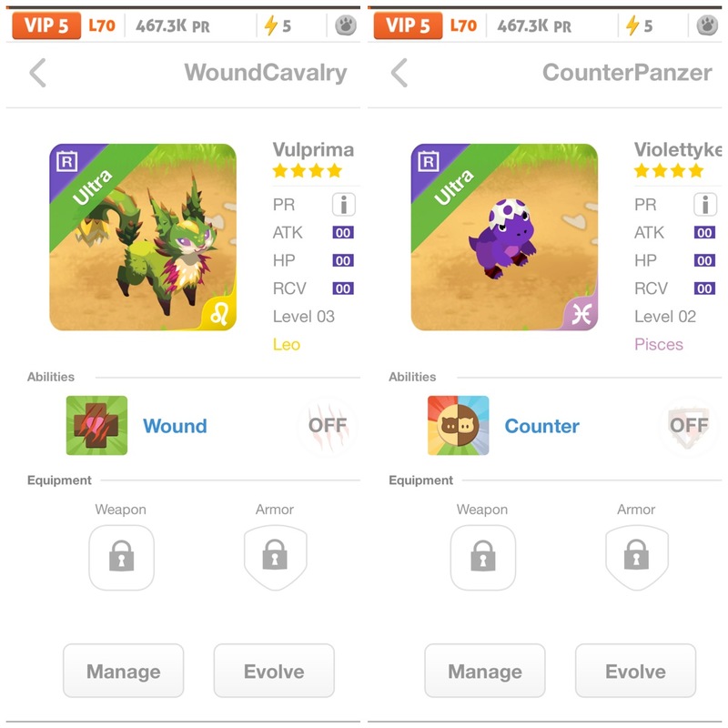This screenshot has height=728, width=728.
Task: Tap the VIP 5 badge on the WoundCavalry panel
Action: pyautogui.click(x=46, y=25)
